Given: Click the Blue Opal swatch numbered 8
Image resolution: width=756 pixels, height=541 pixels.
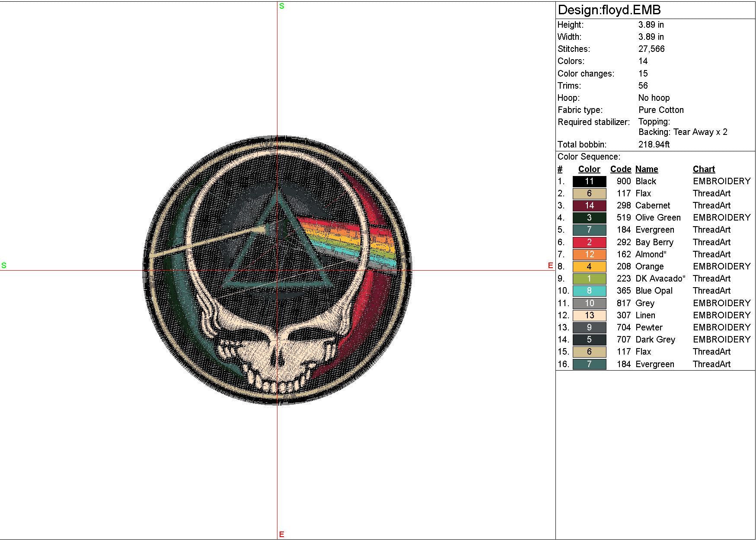Looking at the screenshot, I should coord(589,291).
